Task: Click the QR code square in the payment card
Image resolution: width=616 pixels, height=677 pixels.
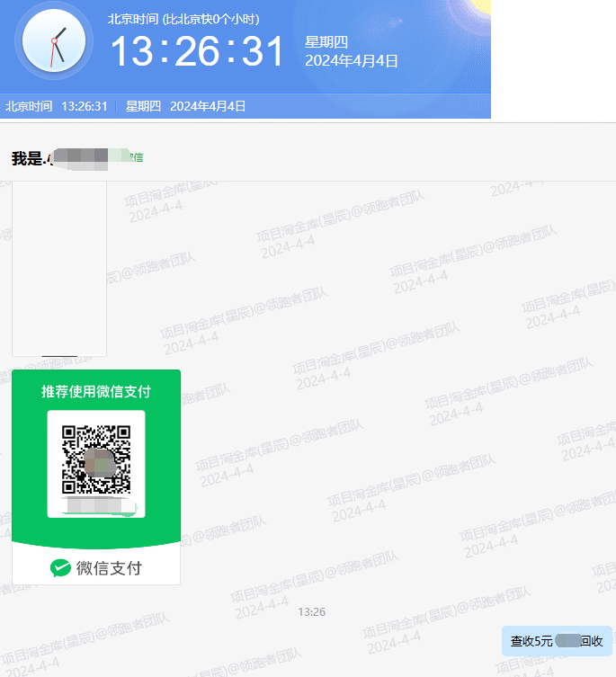Action: tap(96, 459)
